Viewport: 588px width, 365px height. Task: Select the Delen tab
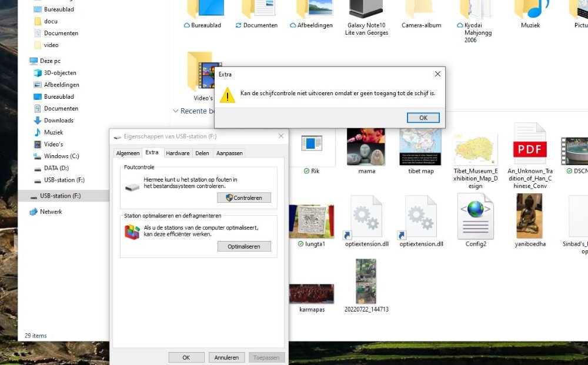202,153
